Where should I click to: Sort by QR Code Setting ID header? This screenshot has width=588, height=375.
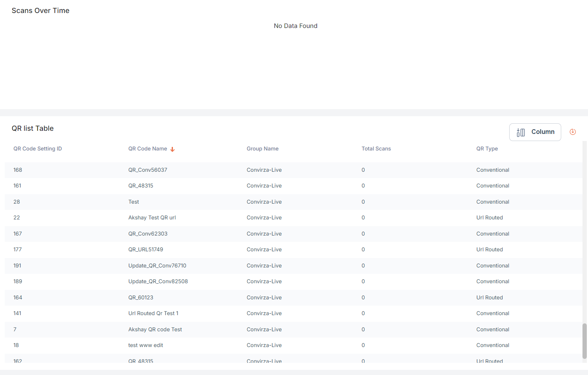[x=37, y=149]
